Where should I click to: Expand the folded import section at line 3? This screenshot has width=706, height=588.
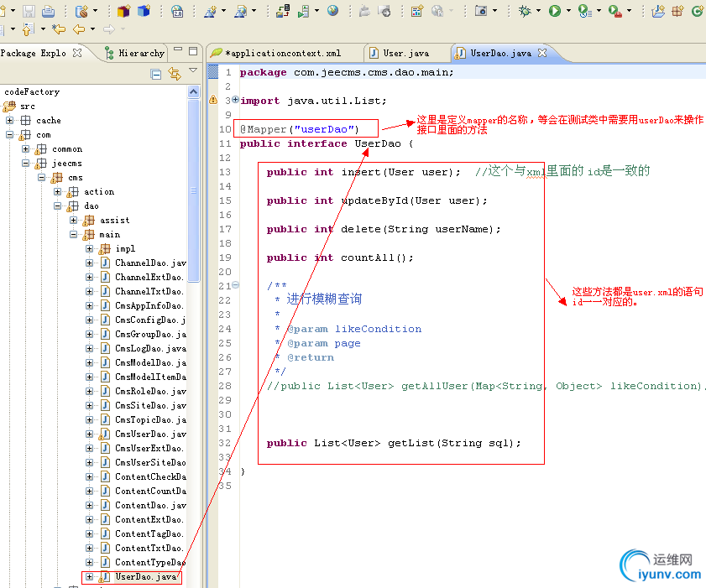pyautogui.click(x=235, y=100)
